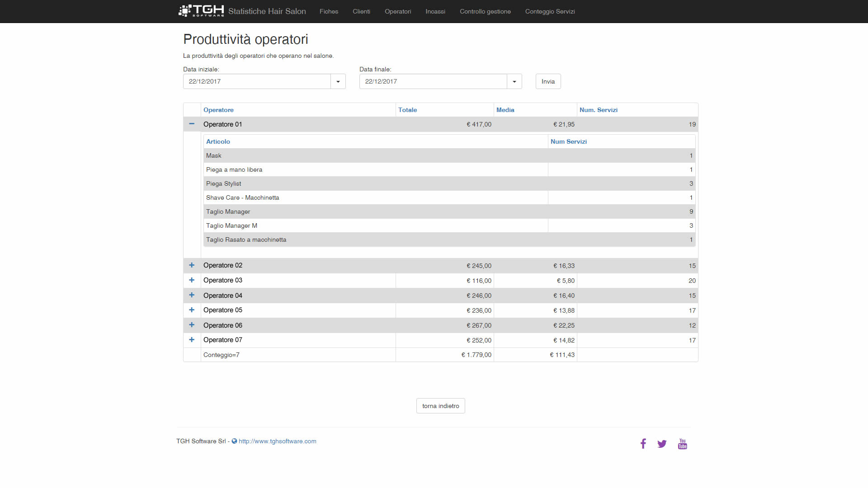This screenshot has height=488, width=868.
Task: Click the € 1.779,00 grand total cell
Action: point(445,355)
